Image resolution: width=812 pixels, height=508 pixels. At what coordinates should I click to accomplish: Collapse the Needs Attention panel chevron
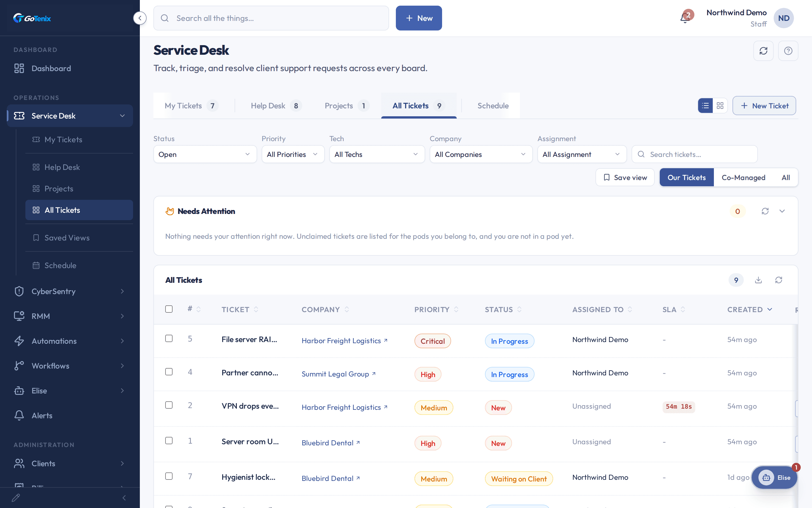(782, 211)
